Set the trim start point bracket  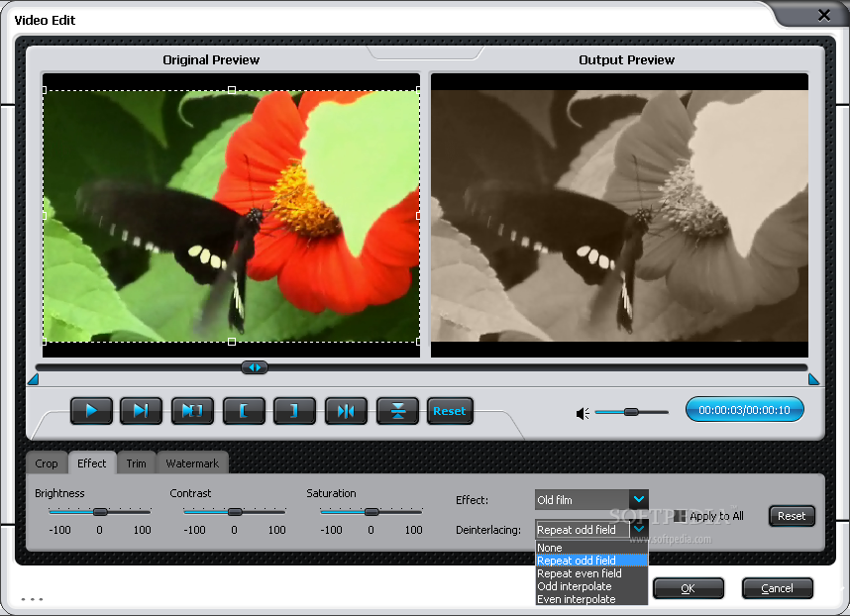coord(244,411)
